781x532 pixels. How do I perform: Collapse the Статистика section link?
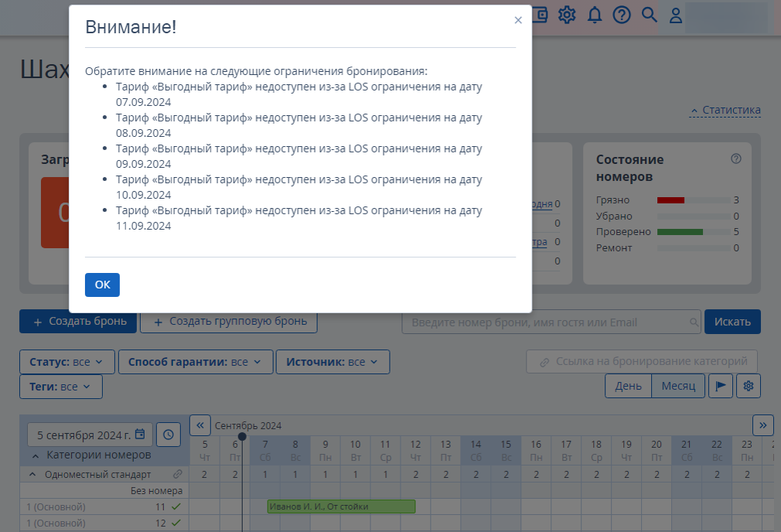pyautogui.click(x=725, y=110)
